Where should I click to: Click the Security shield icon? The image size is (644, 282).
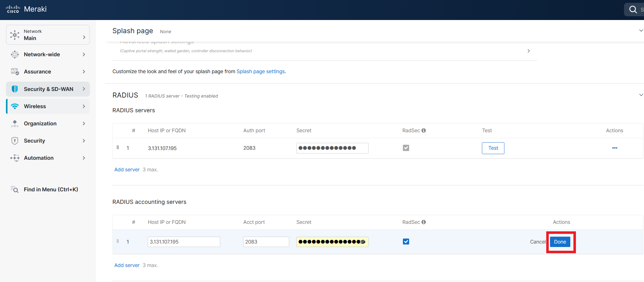coord(15,141)
